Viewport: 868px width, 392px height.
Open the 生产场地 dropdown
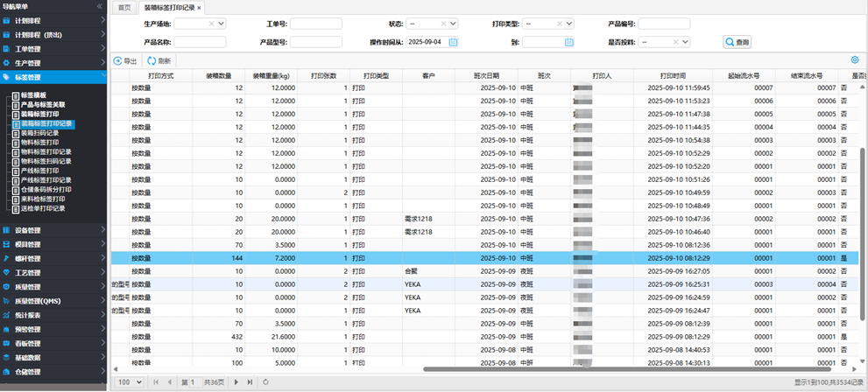221,24
